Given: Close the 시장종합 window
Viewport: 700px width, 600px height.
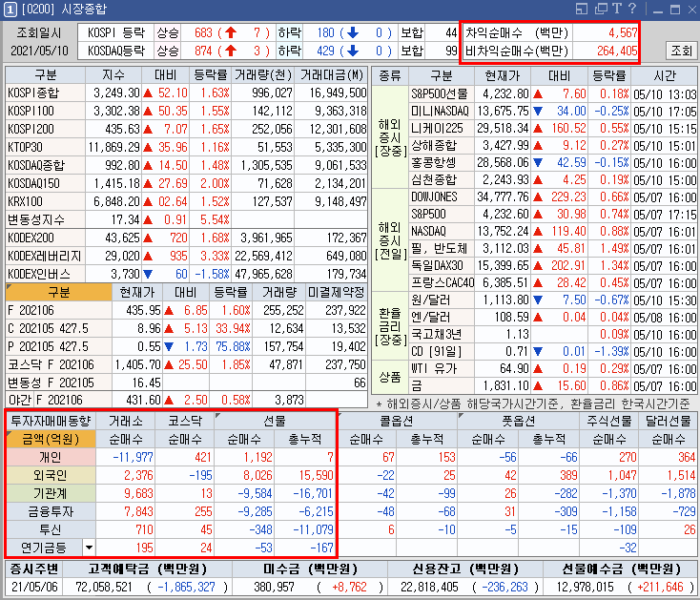Looking at the screenshot, I should pos(692,10).
